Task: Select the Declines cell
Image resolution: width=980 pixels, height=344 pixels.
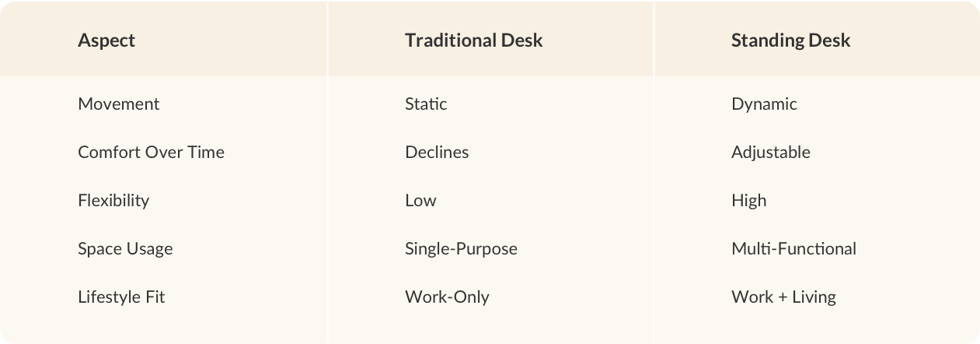Action: (437, 152)
